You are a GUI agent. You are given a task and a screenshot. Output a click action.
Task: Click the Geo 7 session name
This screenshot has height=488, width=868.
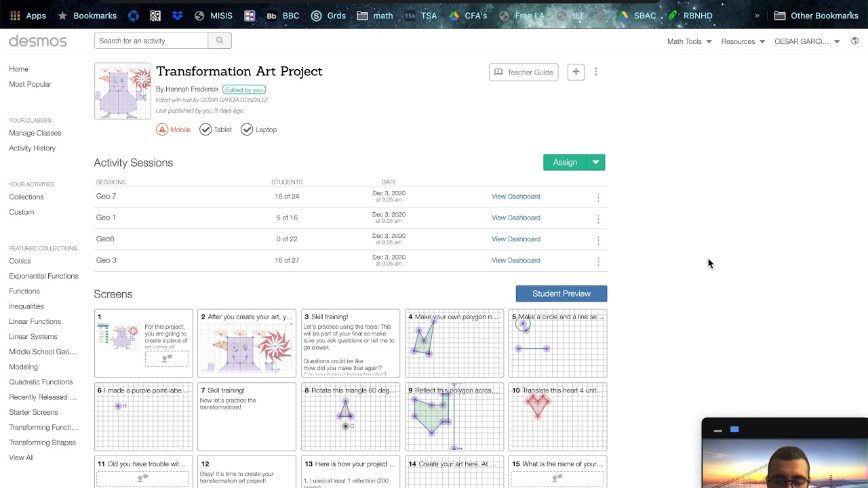(106, 197)
